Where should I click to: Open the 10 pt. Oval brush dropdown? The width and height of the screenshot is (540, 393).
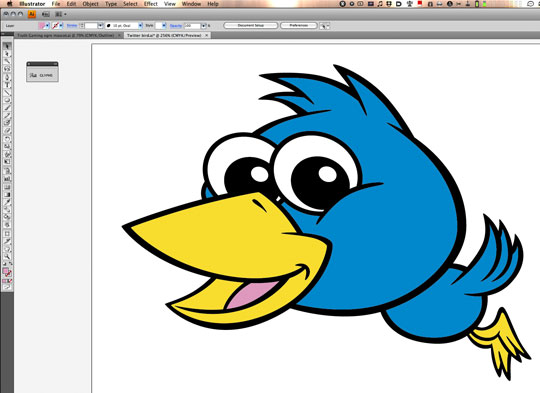(x=140, y=25)
